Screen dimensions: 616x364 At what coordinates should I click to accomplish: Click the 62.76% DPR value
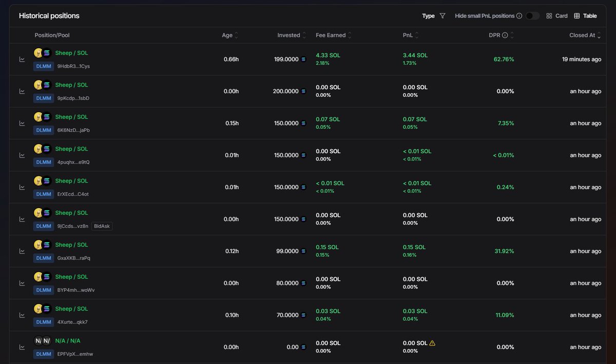point(504,59)
